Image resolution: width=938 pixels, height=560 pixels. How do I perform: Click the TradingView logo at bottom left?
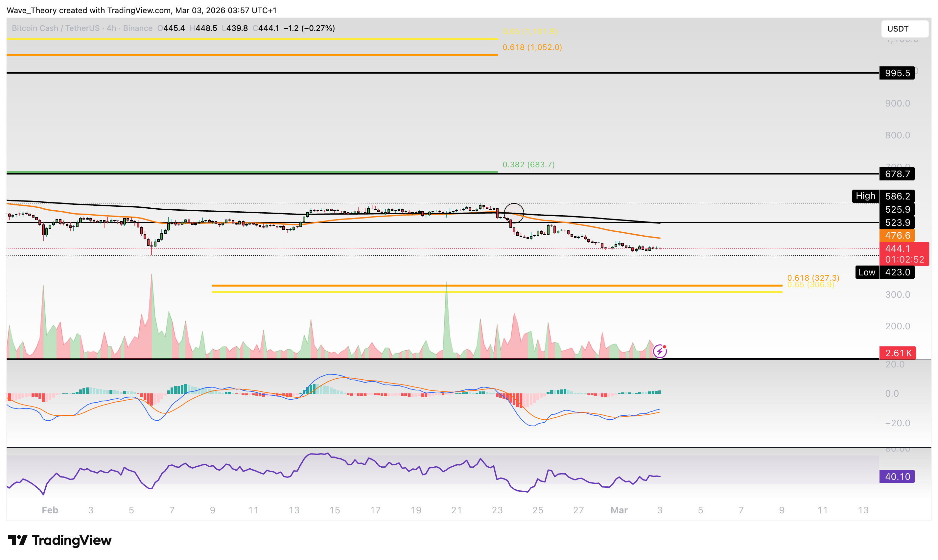coord(60,540)
